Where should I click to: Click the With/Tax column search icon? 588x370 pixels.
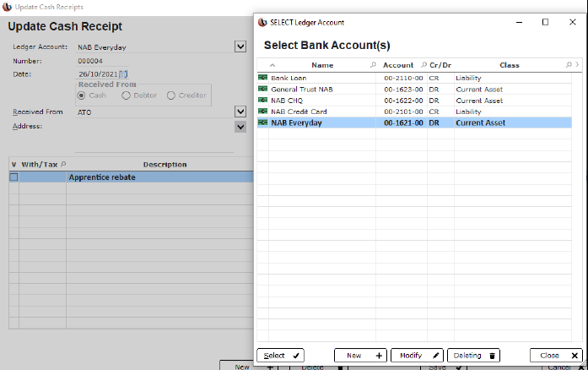[x=63, y=164]
